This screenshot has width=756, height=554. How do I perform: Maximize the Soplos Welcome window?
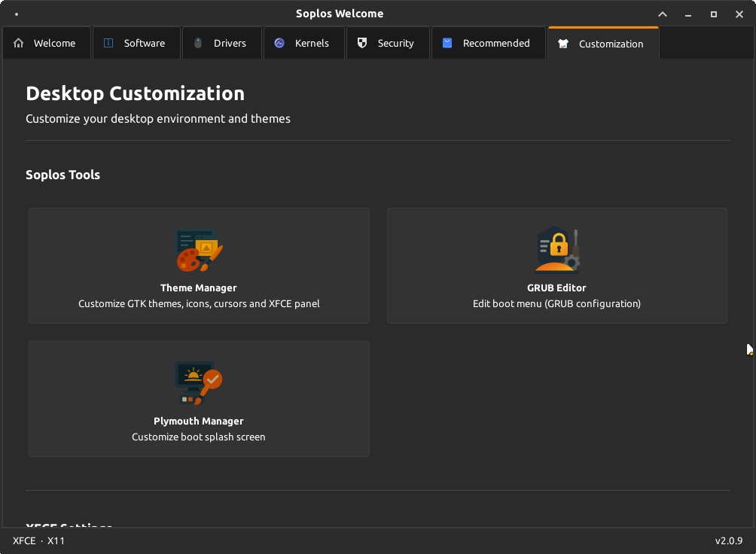pos(714,14)
